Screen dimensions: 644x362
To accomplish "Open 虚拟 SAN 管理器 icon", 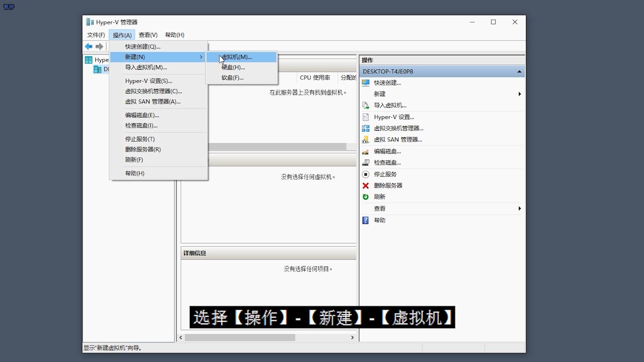I will pos(365,139).
